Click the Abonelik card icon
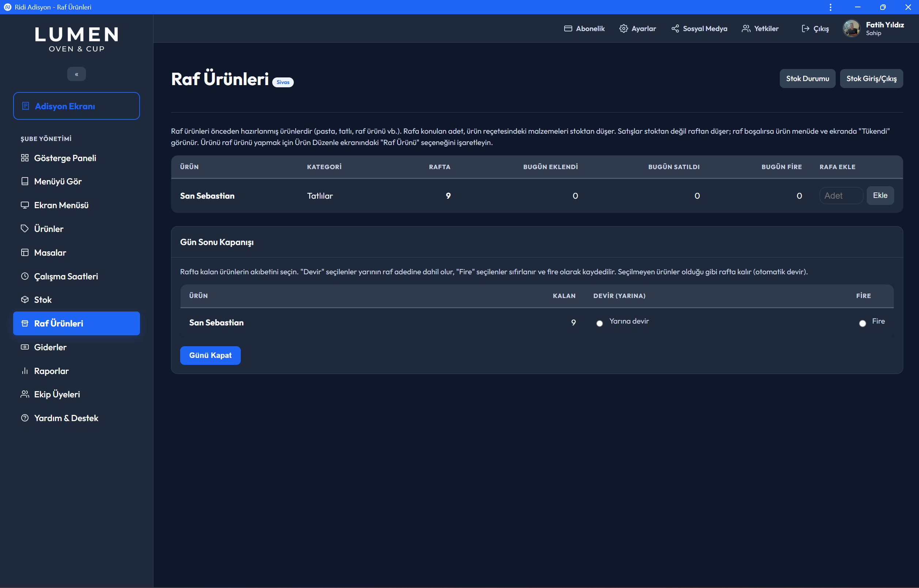Screen dimensions: 919x588 coord(568,28)
